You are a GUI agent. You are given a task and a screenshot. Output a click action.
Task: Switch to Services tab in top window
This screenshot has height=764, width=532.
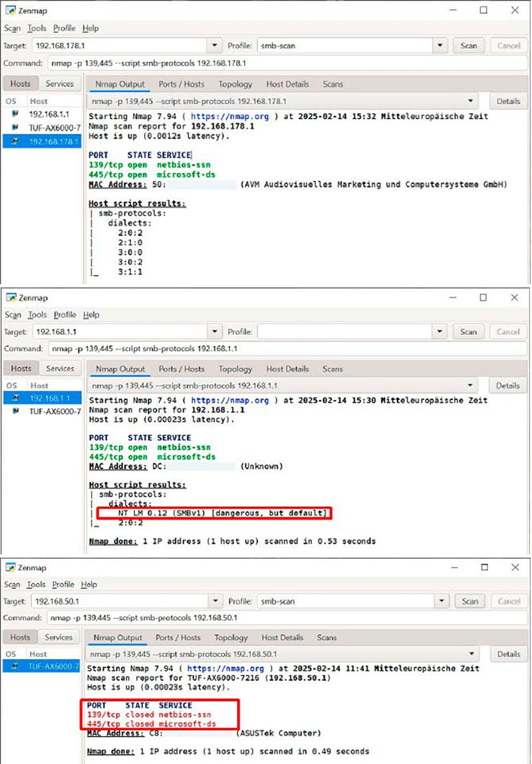pyautogui.click(x=59, y=84)
